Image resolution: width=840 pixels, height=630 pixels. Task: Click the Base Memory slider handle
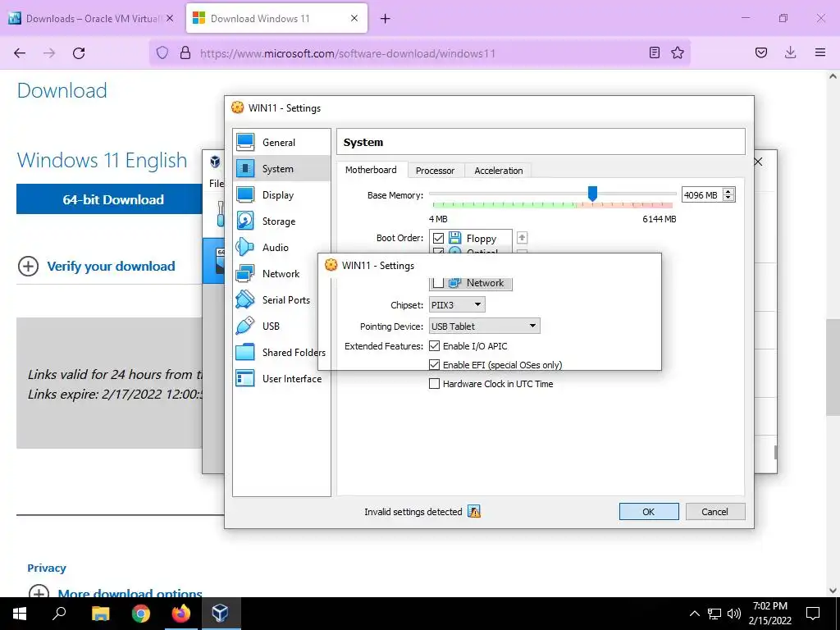point(592,194)
